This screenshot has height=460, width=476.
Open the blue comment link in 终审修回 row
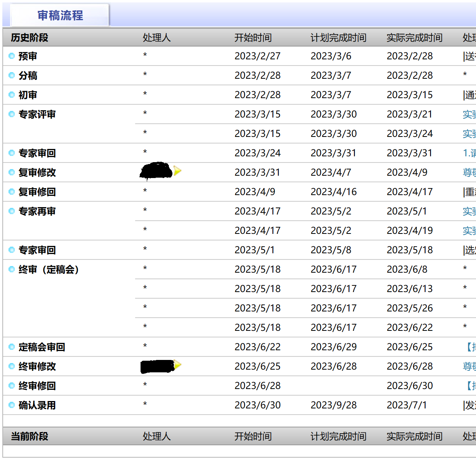471,386
